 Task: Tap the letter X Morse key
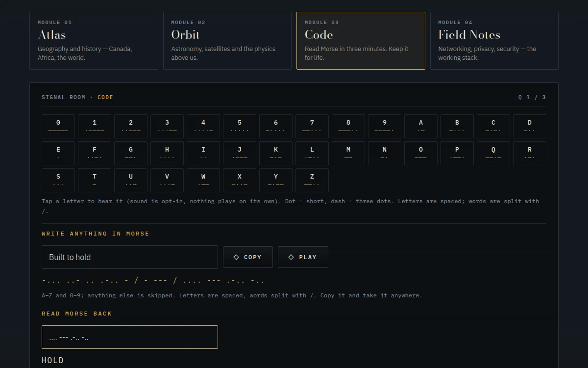point(240,180)
